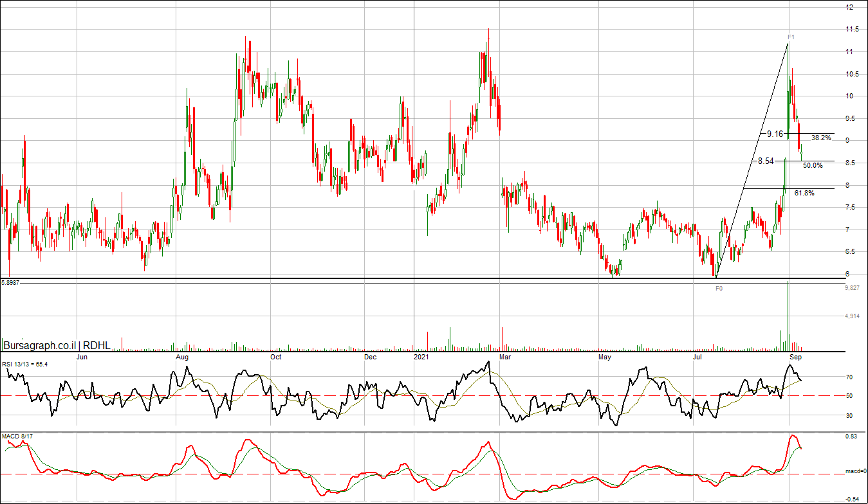Click the F0 Fibonacci low point label
This screenshot has width=868, height=504.
click(x=719, y=289)
